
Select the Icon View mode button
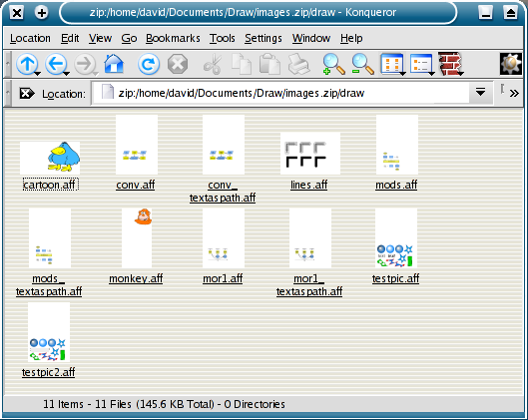391,64
